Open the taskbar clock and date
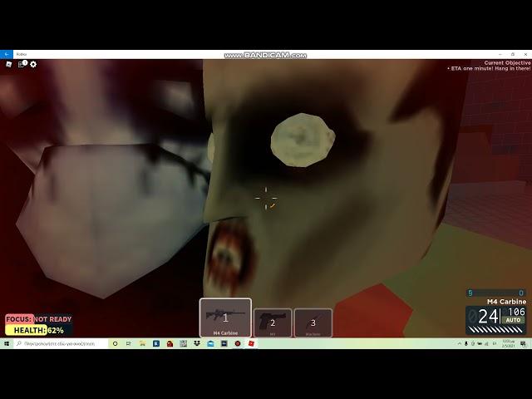This screenshot has height=399, width=532. point(508,343)
